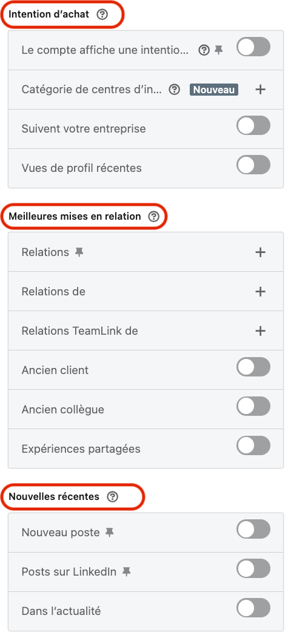Screen dimensions: 291x644
Task: Click pin icon next to Nouveau poste
Action: [109, 533]
